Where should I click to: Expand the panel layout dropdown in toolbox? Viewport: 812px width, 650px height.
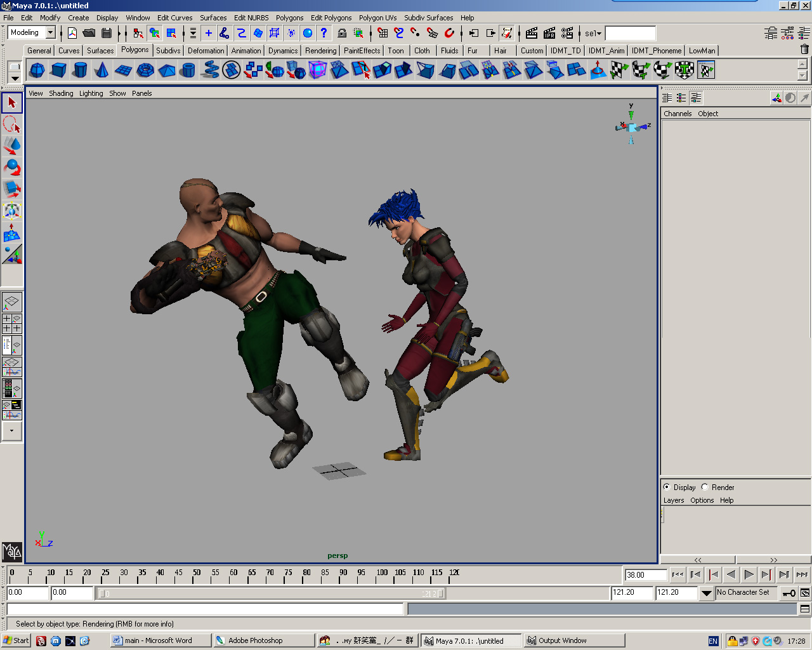tap(12, 431)
